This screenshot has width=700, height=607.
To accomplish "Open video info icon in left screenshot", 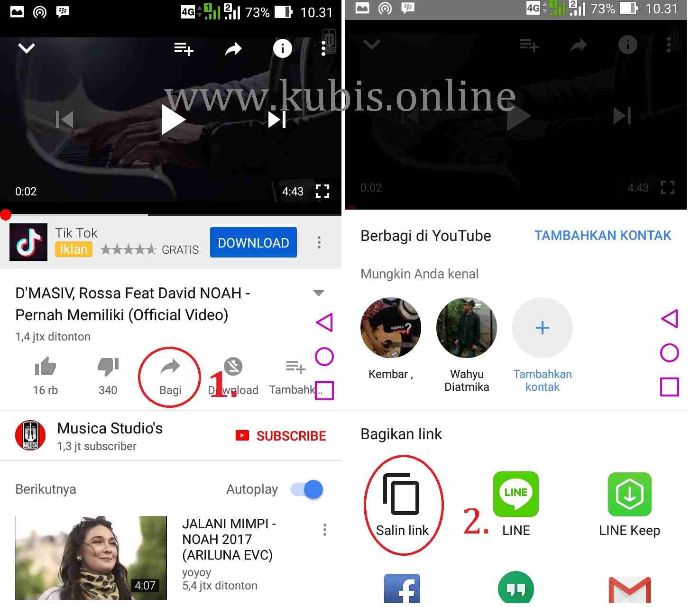I will tap(283, 48).
